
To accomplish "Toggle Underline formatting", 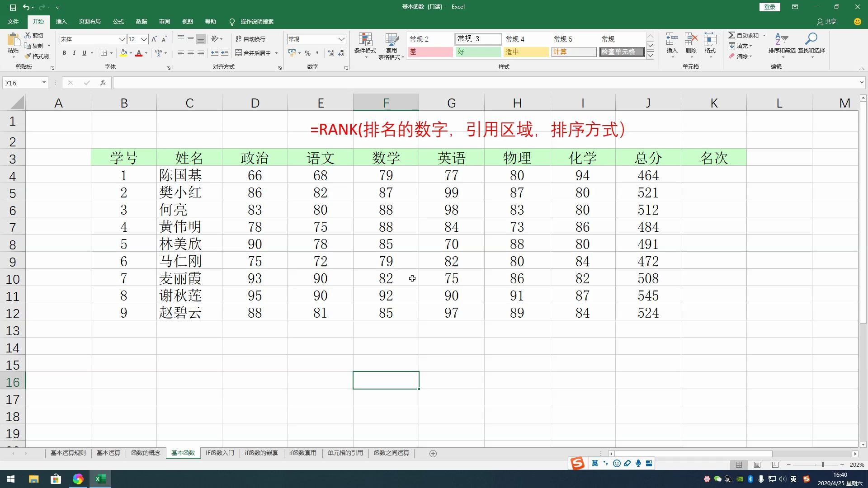I will 84,53.
